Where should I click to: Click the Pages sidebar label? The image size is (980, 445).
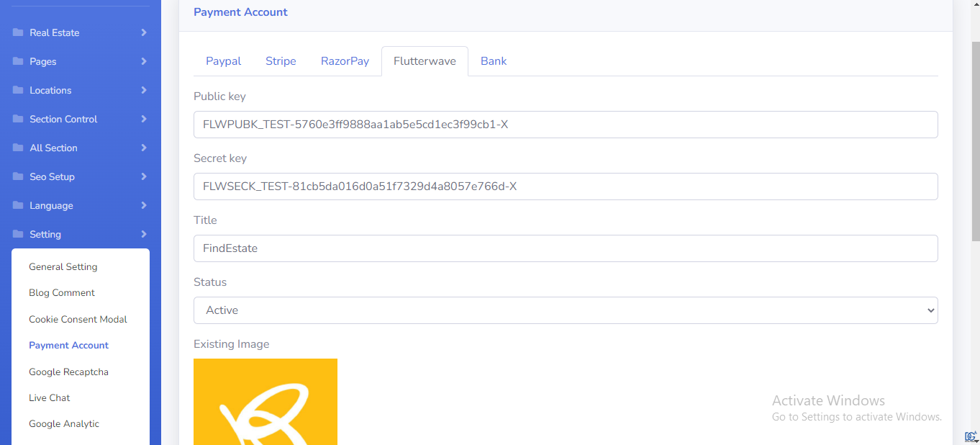pos(43,61)
